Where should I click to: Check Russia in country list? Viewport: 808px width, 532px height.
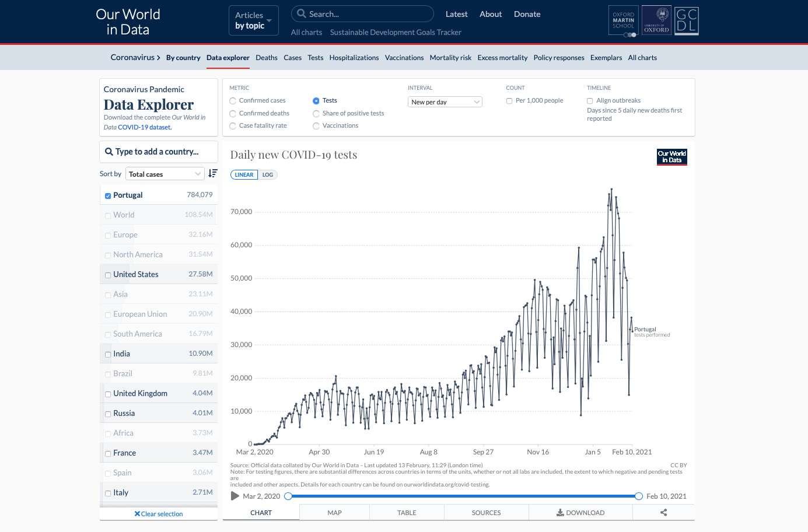(108, 414)
